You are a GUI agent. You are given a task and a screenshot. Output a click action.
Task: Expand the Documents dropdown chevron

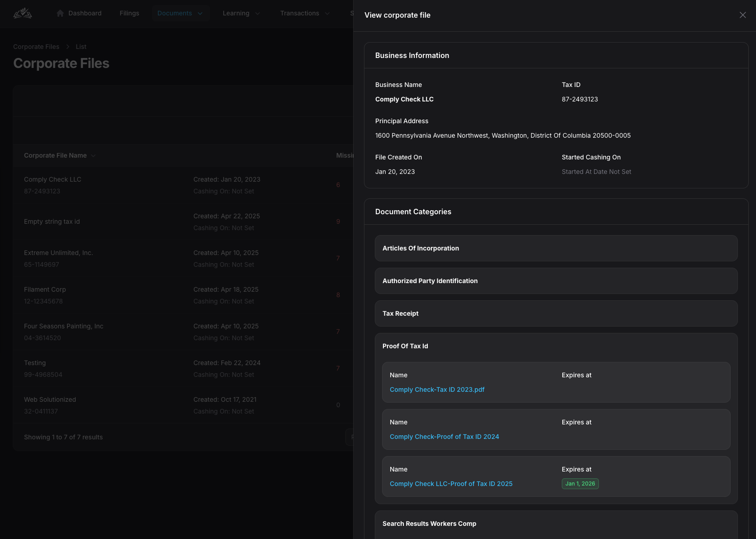[x=200, y=14]
